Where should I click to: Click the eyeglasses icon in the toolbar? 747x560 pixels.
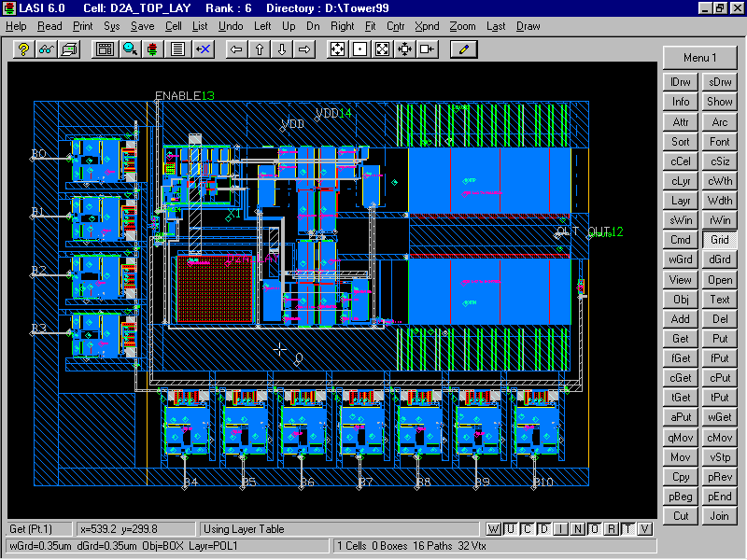(x=46, y=49)
